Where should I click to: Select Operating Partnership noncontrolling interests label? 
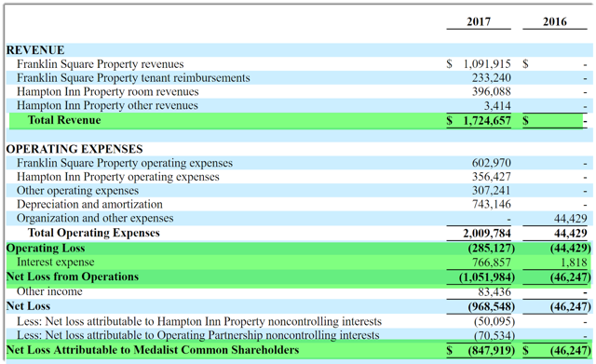pyautogui.click(x=198, y=335)
